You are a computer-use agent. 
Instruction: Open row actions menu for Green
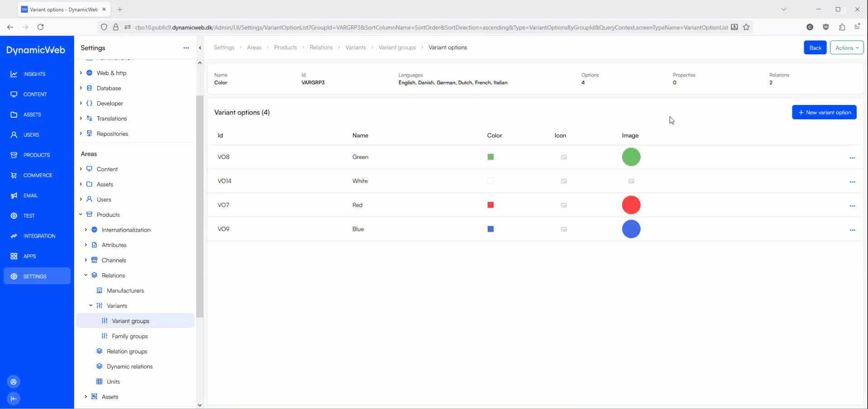point(852,157)
